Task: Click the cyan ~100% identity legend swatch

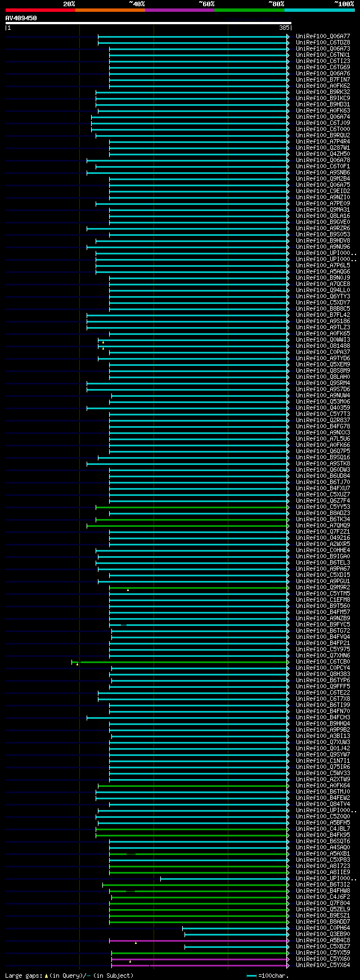Action: [319, 10]
